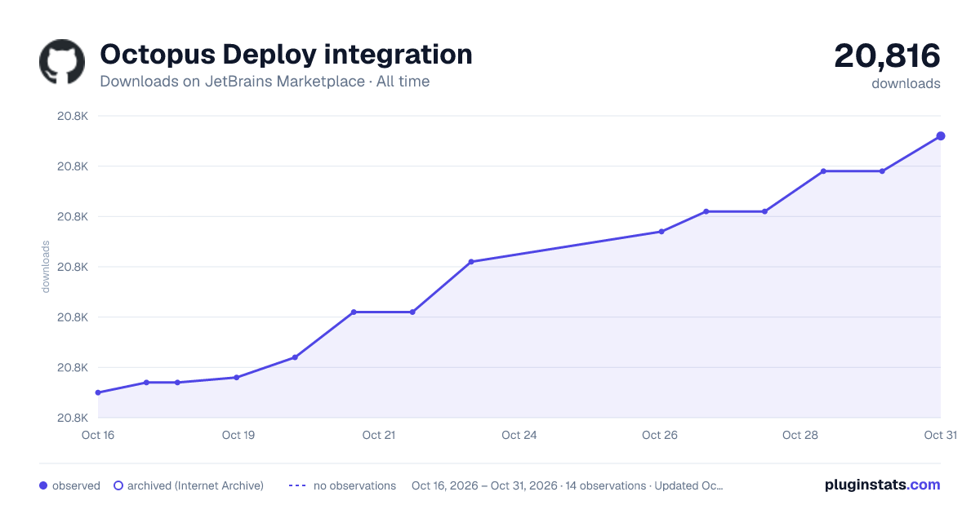Viewport: 980px width, 514px height.
Task: Click the 'Oct 21' axis label
Action: (379, 435)
